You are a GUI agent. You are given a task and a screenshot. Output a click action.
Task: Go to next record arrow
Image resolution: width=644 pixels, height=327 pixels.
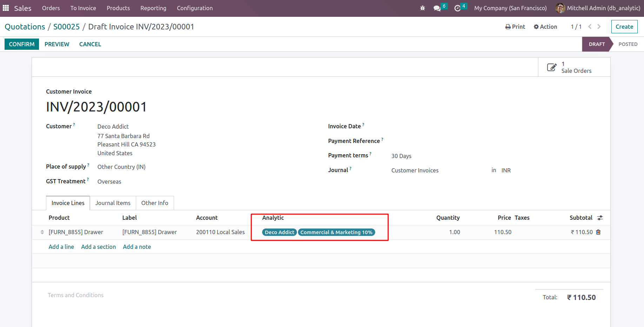coord(599,27)
